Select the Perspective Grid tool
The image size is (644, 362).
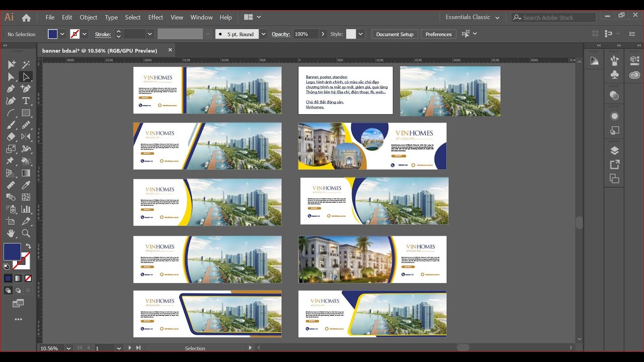point(11,173)
